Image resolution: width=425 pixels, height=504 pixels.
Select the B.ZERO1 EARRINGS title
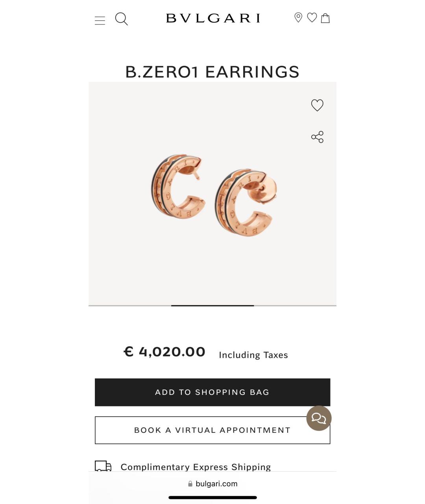[x=212, y=72]
